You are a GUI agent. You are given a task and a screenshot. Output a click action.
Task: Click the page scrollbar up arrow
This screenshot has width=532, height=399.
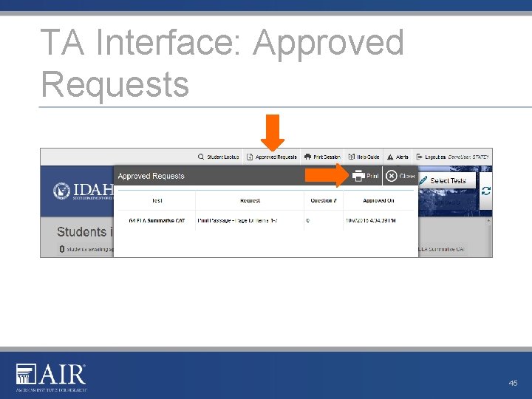click(x=488, y=220)
